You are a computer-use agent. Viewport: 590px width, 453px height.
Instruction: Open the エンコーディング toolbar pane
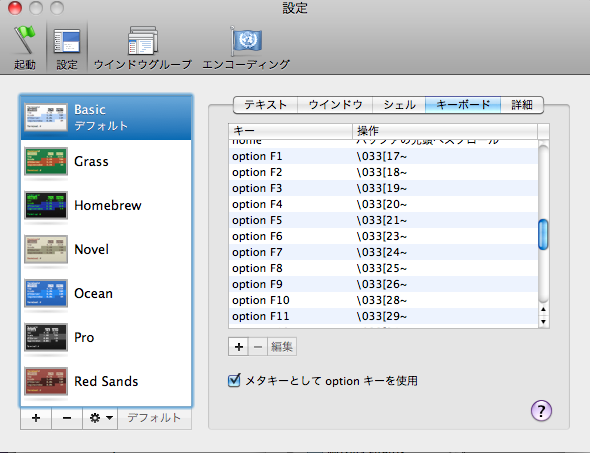[x=246, y=47]
